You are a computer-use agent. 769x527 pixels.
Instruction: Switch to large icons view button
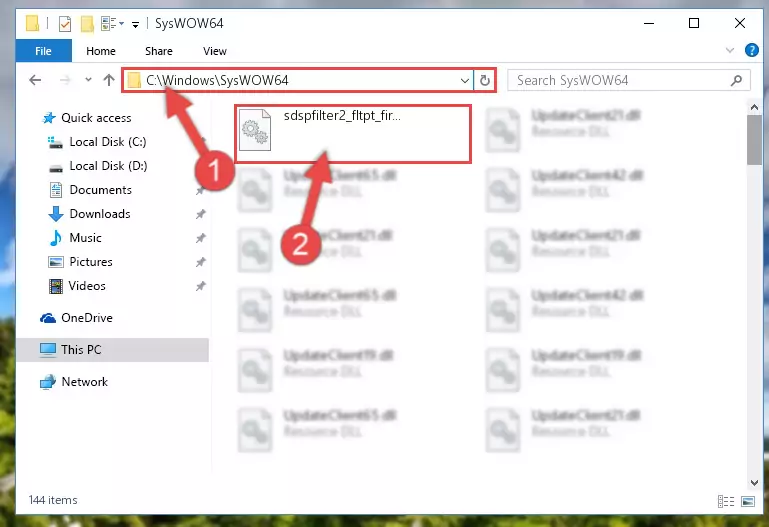click(x=748, y=501)
